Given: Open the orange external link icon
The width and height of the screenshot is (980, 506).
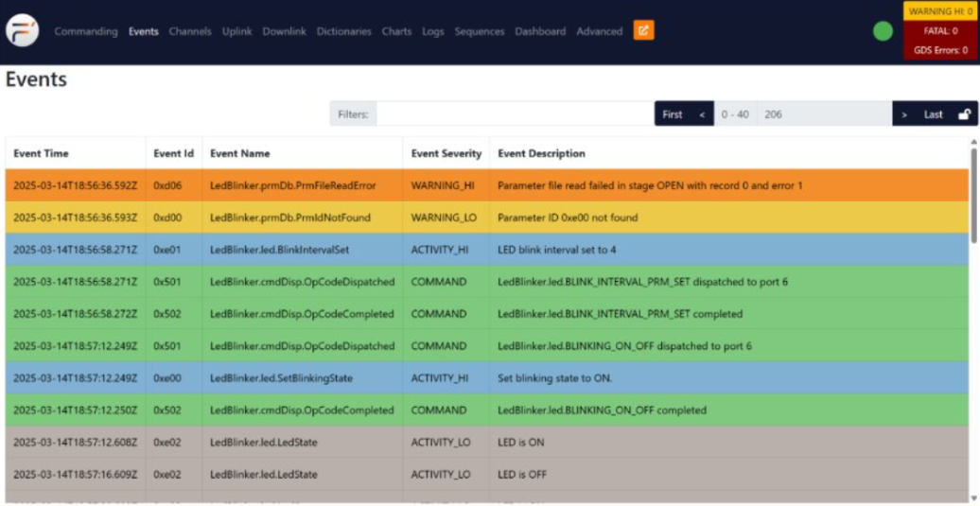Looking at the screenshot, I should (643, 30).
